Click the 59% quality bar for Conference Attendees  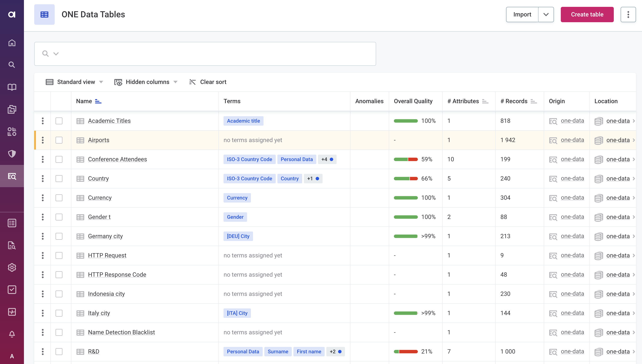tap(406, 159)
